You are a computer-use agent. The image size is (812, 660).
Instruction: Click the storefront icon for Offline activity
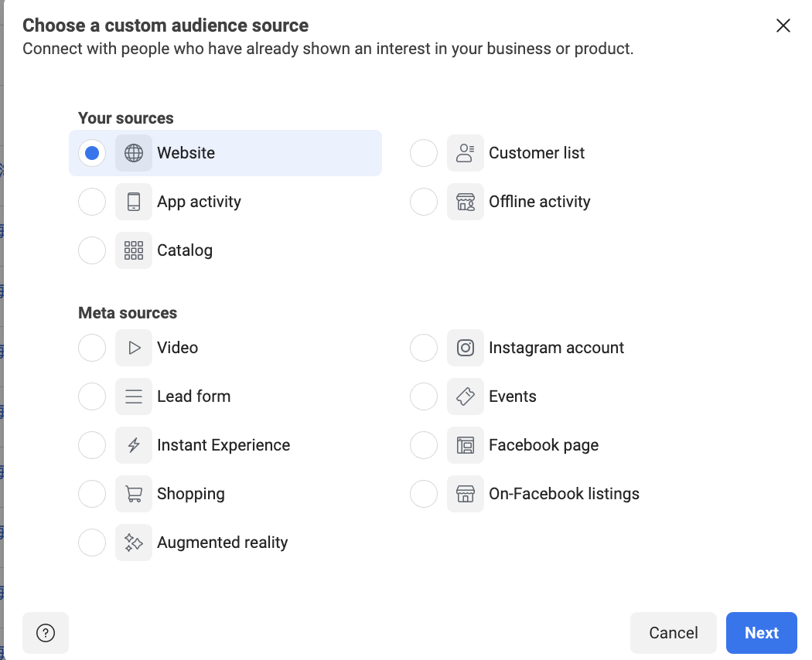[x=466, y=202]
